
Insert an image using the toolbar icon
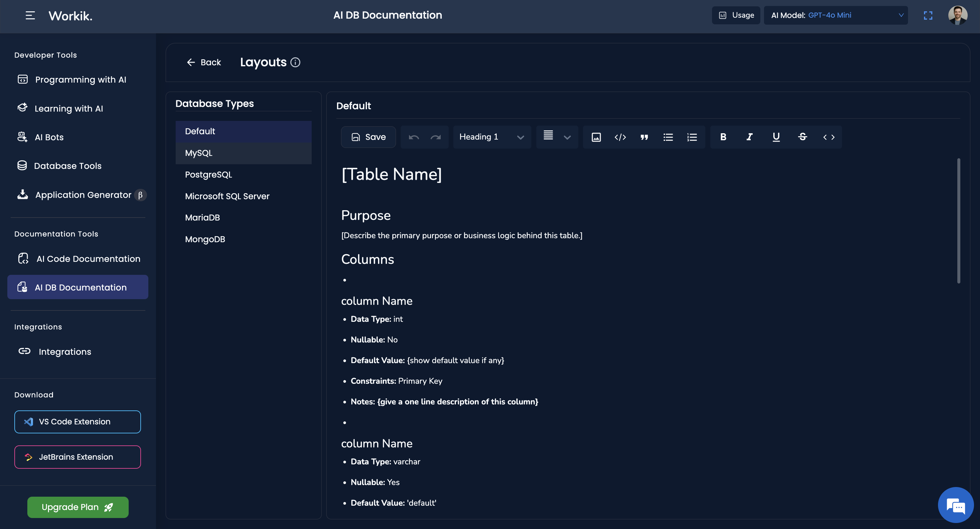coord(596,137)
